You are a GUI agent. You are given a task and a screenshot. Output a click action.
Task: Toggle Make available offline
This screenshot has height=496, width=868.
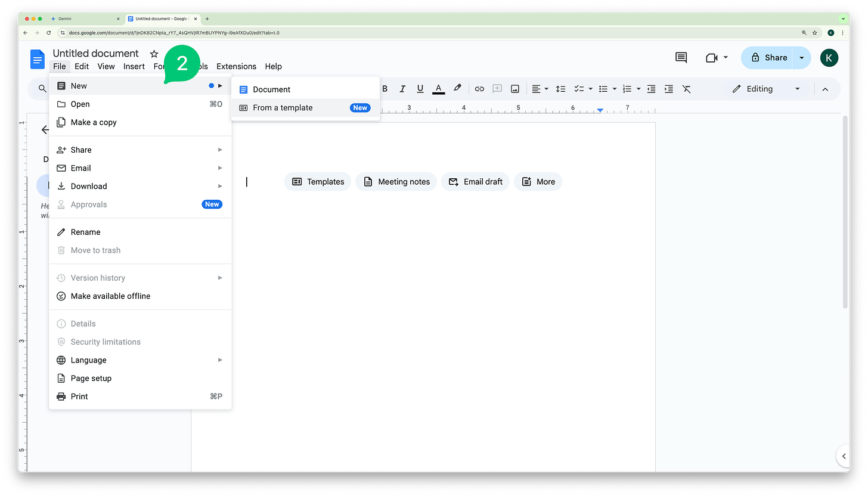coord(140,296)
